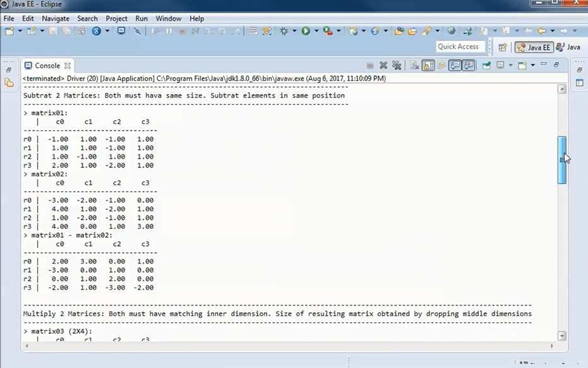
Task: Click the Run Last Tool icon
Action: tap(328, 31)
